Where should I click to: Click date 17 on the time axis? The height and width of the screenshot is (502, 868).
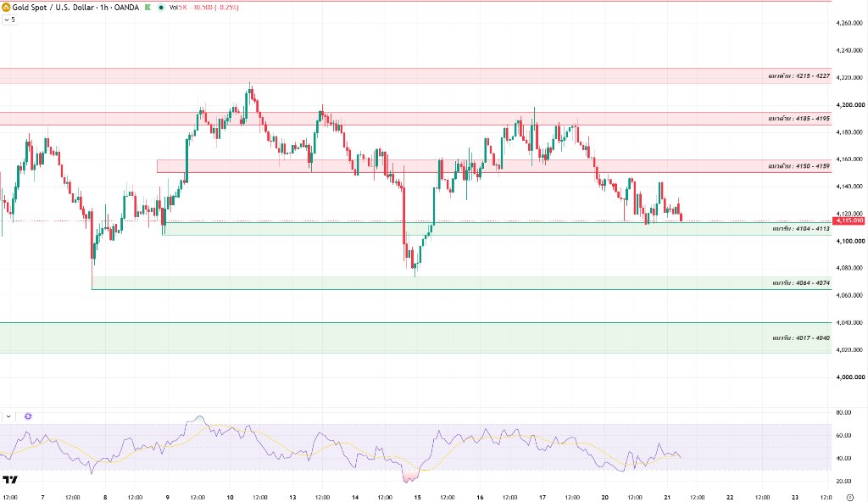coord(542,498)
